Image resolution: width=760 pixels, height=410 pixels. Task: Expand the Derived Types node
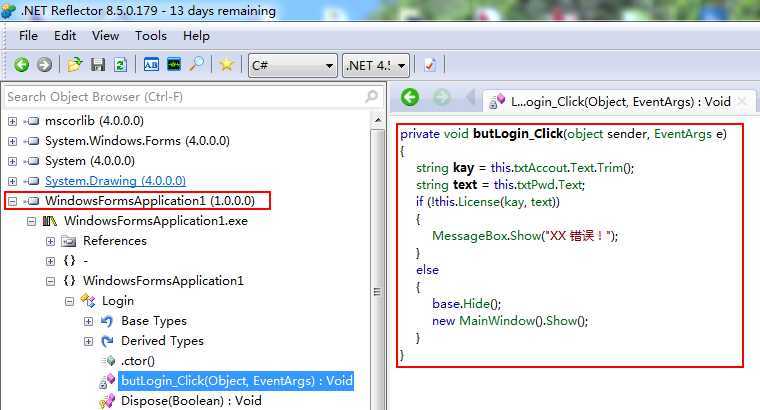pyautogui.click(x=88, y=341)
